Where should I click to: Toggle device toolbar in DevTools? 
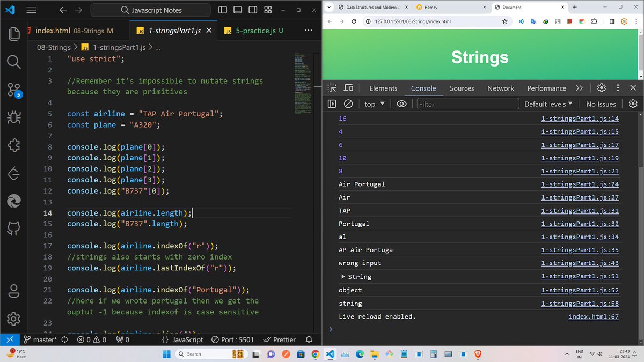(x=348, y=88)
